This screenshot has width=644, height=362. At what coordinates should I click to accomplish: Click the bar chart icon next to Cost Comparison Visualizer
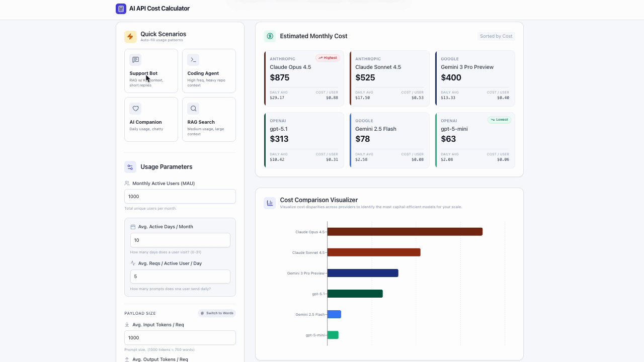269,203
